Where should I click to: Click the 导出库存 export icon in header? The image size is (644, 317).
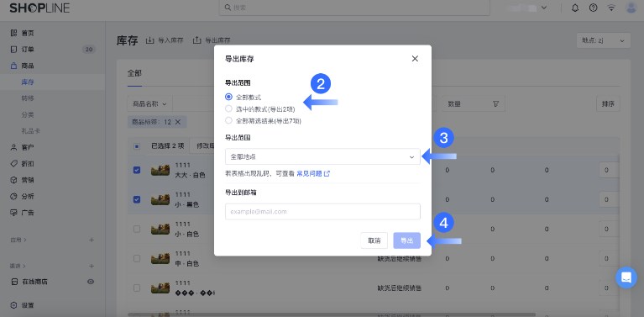click(x=197, y=40)
